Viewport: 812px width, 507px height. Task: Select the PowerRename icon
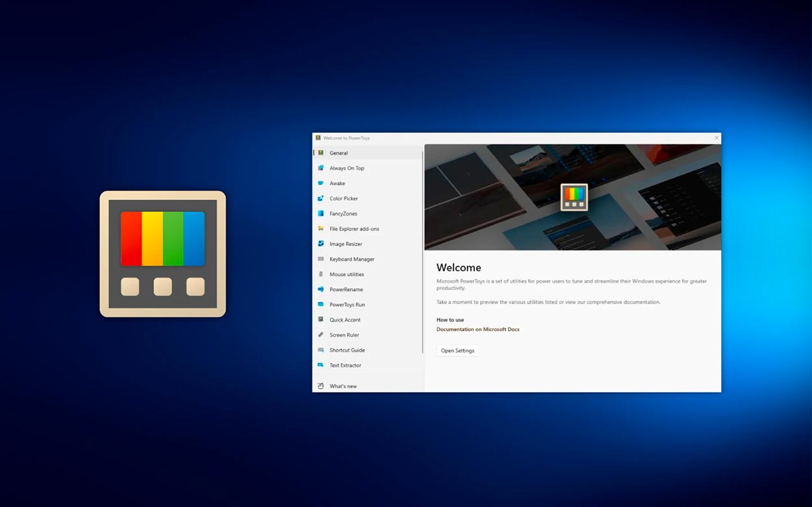(321, 289)
